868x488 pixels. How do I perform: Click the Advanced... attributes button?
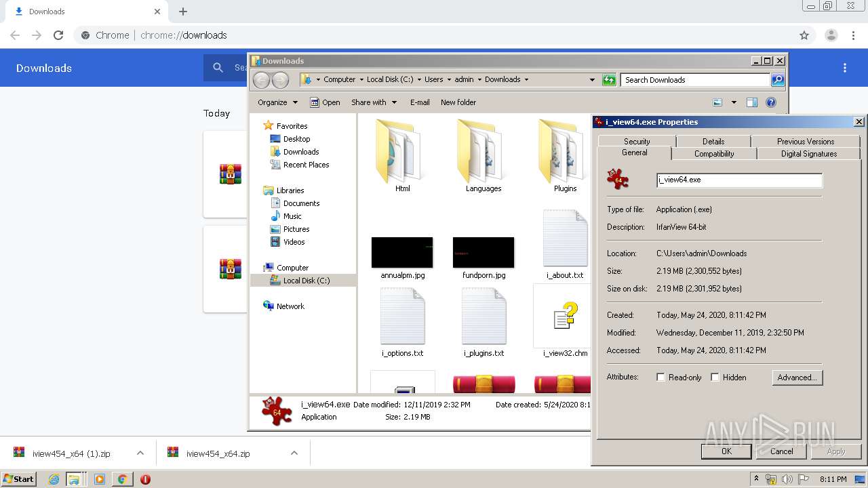click(x=797, y=378)
